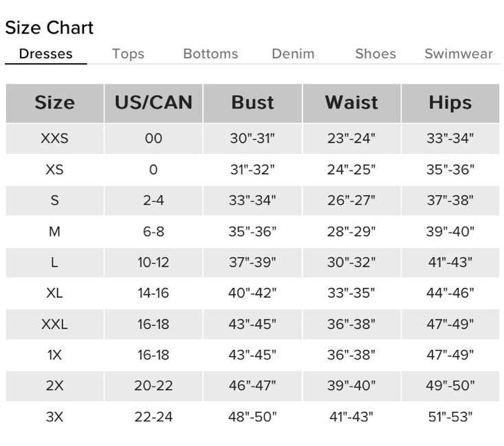Click hips measurement 51"-53" for 3X
Image resolution: width=504 pixels, height=446 pixels.
coord(450,416)
